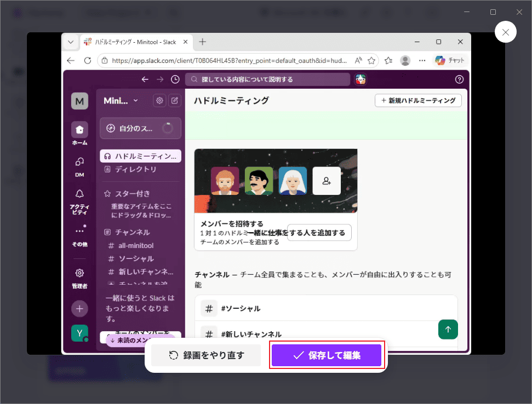This screenshot has height=404, width=532.
Task: Open the Copilot チャット button
Action: tap(450, 60)
